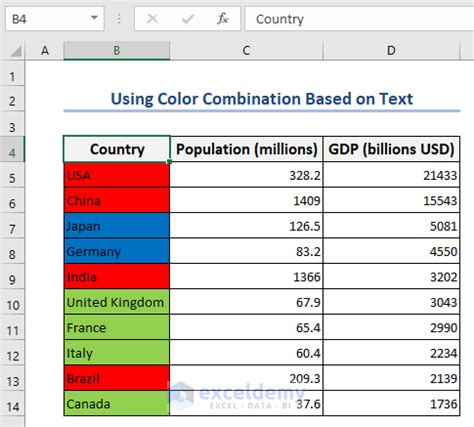Select population cell 209.3

coord(246,378)
